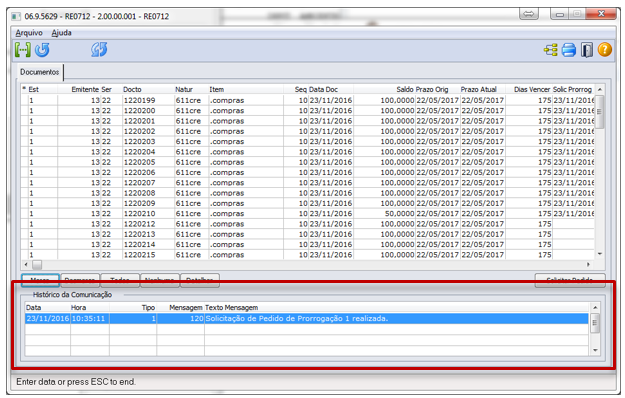Click the Solic Prorrog column header
This screenshot has width=625, height=398.
coord(572,90)
